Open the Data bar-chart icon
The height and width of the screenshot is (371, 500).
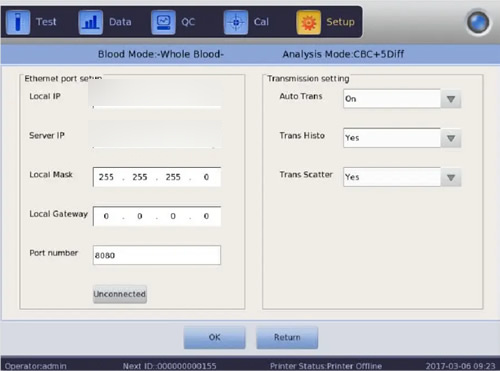90,22
